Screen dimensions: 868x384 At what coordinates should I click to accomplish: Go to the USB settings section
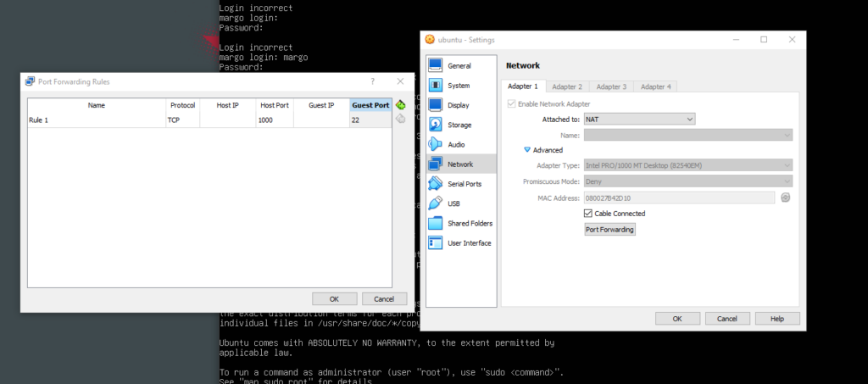point(453,203)
